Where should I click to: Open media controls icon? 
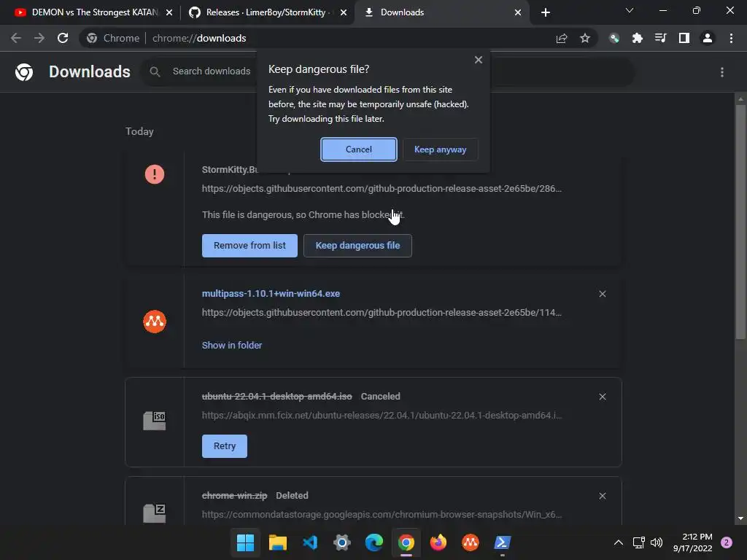661,38
